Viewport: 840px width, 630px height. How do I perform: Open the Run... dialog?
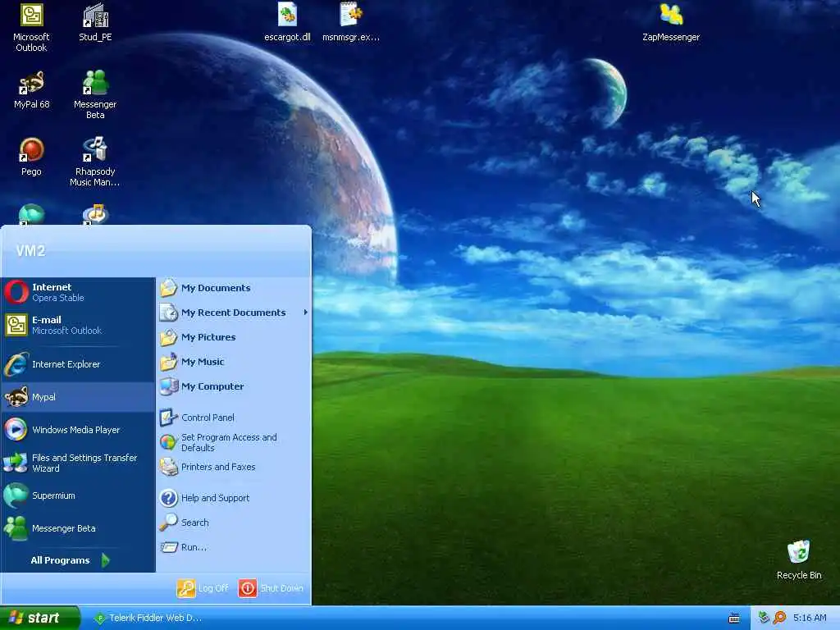234,547
